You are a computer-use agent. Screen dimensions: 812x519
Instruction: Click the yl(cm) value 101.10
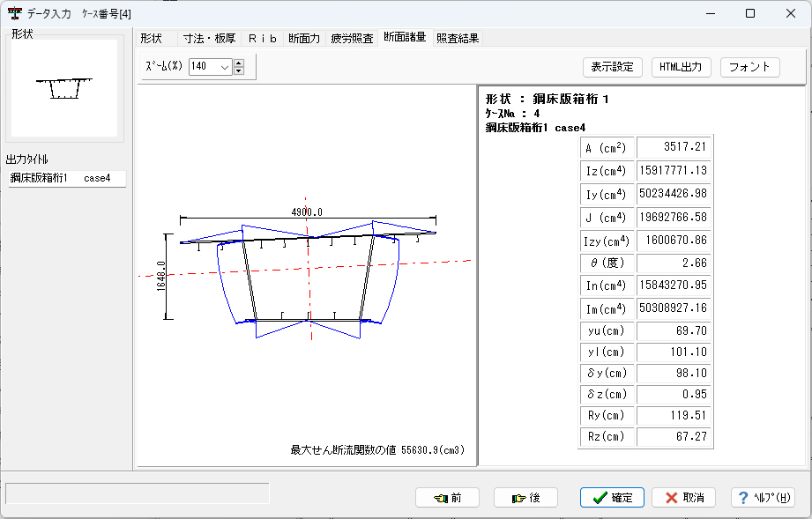coord(674,352)
